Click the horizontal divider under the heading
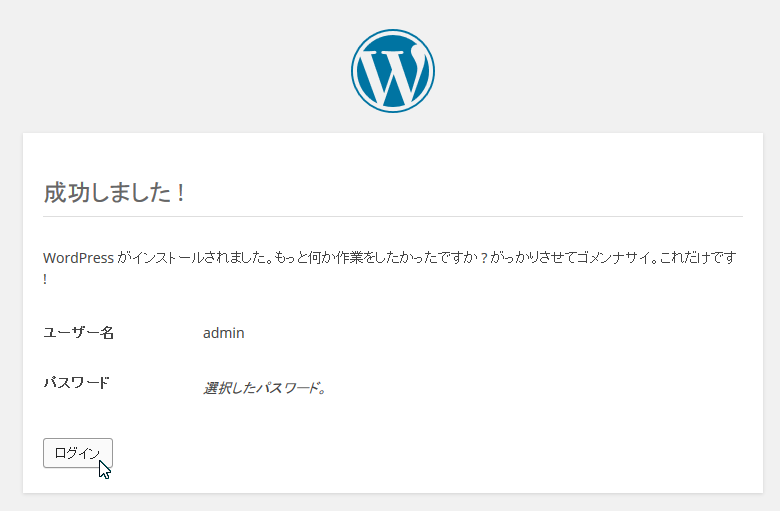 392,216
